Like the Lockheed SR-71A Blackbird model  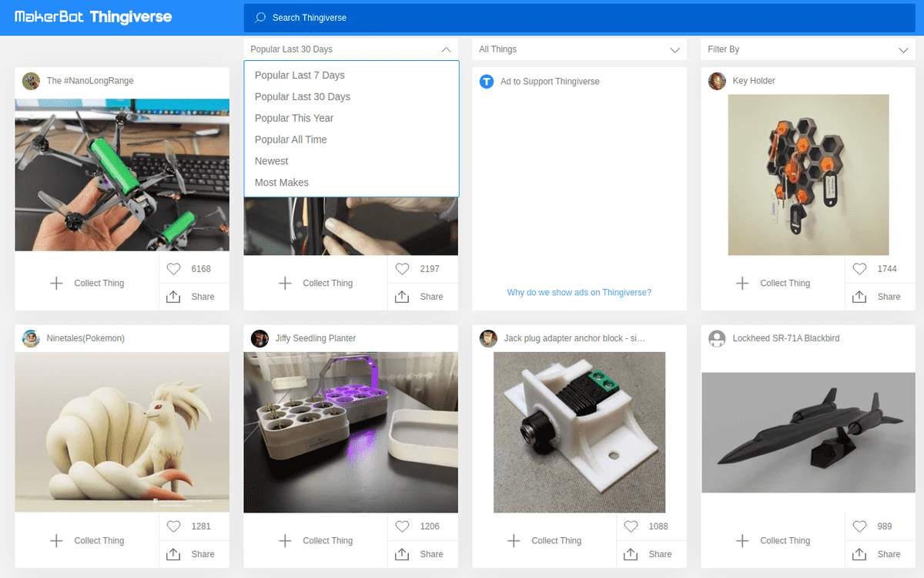[859, 526]
